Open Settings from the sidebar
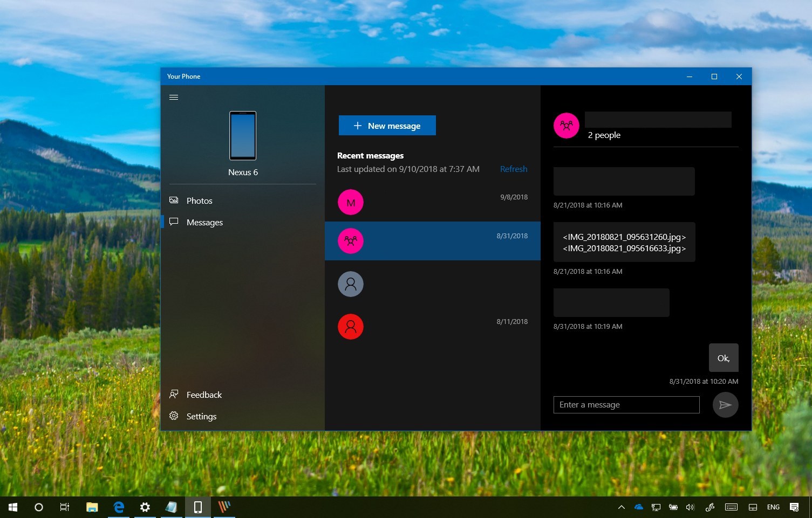The width and height of the screenshot is (812, 518). click(201, 416)
